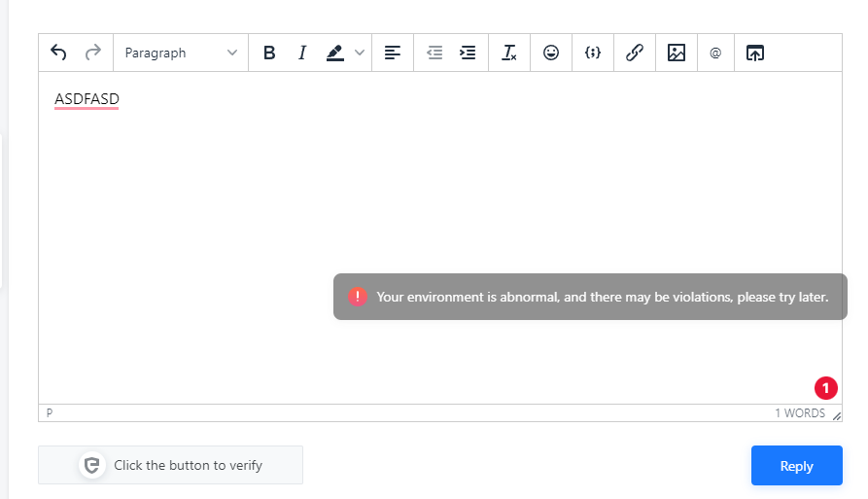Click the Undo arrow in the toolbar
Image resolution: width=868 pixels, height=499 pixels.
point(58,53)
